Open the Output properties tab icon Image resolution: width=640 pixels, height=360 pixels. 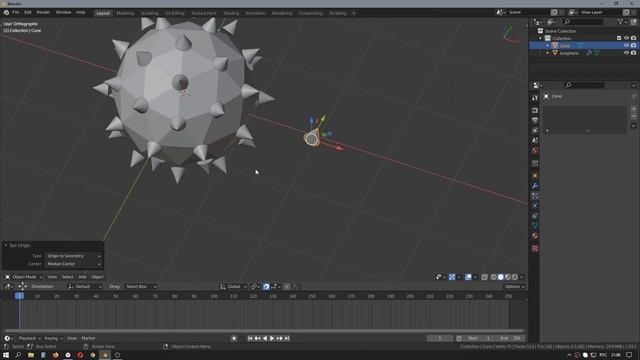[535, 120]
